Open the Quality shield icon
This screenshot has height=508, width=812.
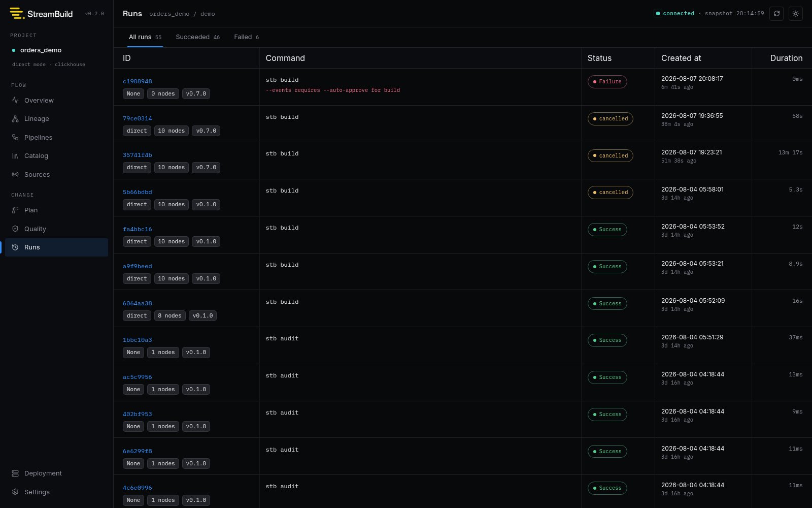pyautogui.click(x=15, y=229)
